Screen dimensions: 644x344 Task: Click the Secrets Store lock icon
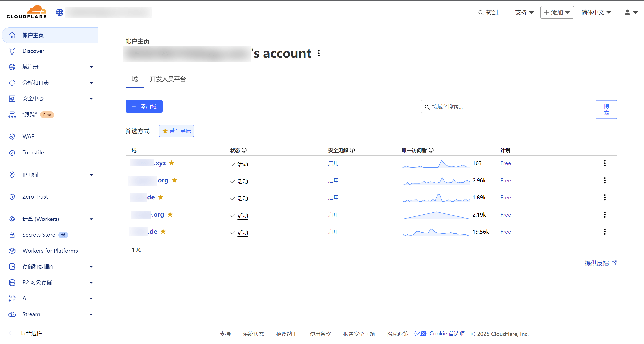[x=12, y=235]
